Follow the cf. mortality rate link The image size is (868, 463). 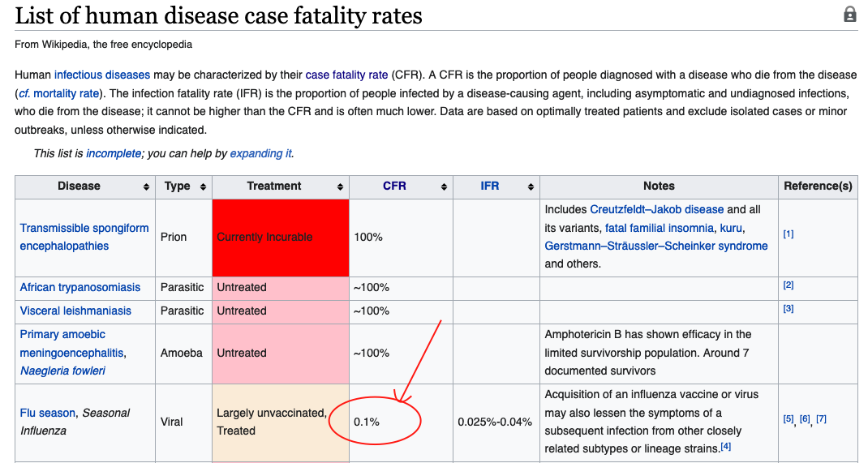58,93
